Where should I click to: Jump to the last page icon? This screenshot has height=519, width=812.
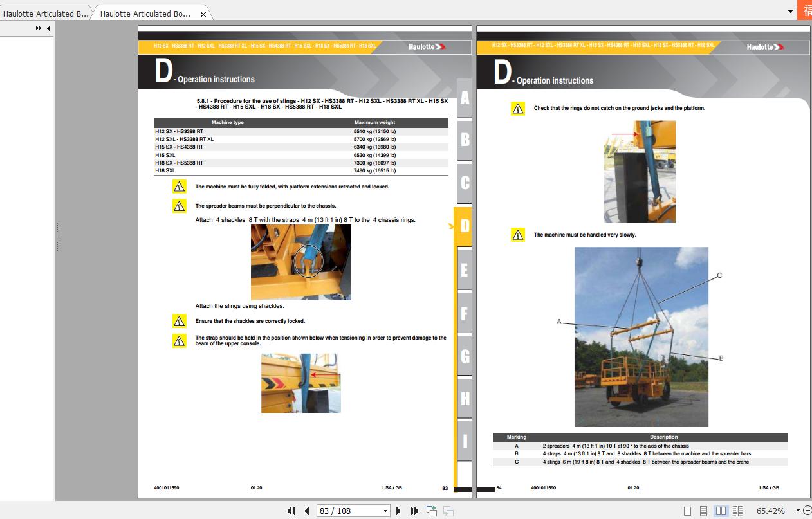coord(415,511)
